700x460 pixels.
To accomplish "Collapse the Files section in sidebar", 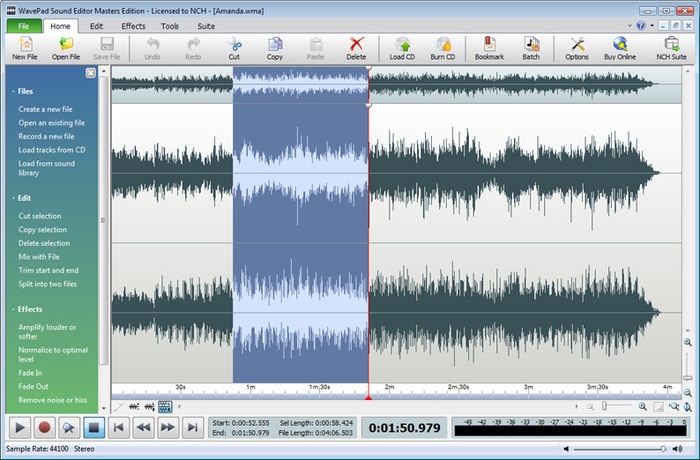I will click(26, 91).
